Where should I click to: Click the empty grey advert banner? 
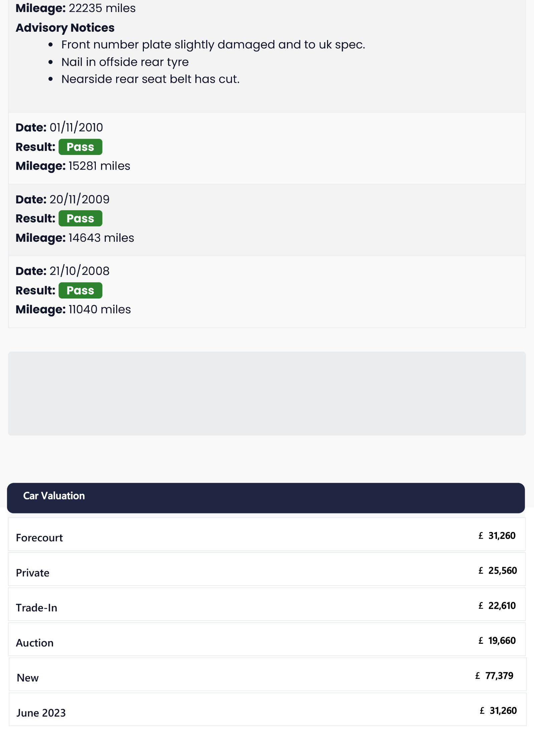[x=267, y=394]
